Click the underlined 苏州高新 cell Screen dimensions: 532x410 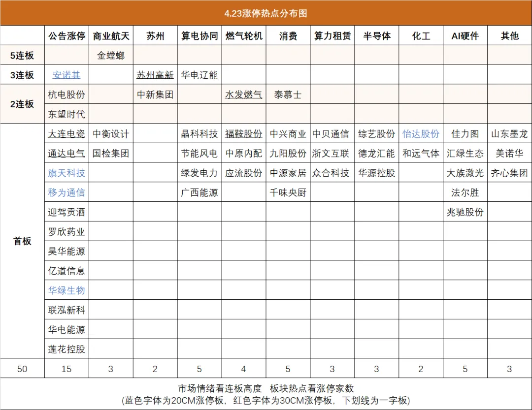point(155,75)
